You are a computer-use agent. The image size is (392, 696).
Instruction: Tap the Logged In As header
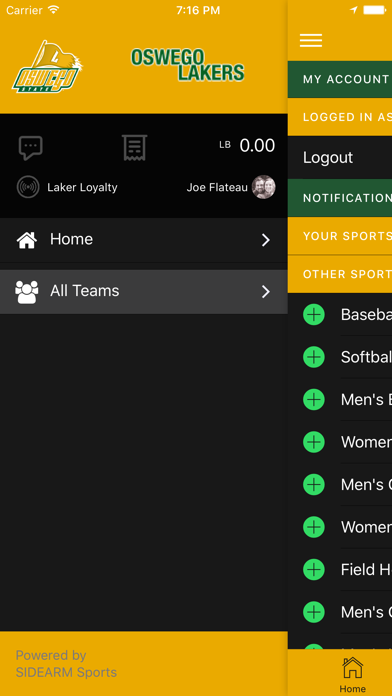340,117
